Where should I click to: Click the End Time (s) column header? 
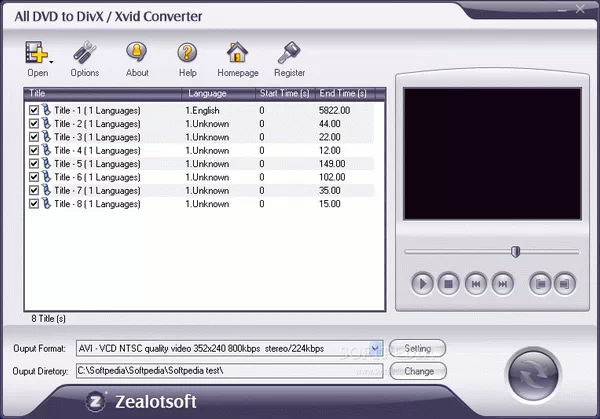click(345, 93)
